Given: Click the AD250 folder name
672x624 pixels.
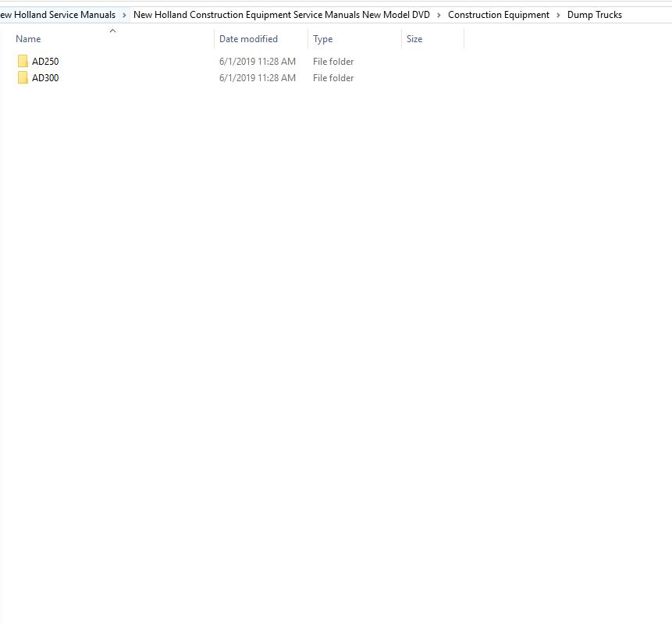Looking at the screenshot, I should (x=45, y=62).
